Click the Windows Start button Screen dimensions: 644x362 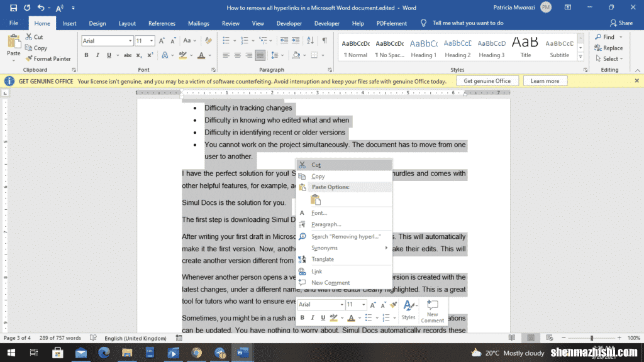click(x=11, y=353)
